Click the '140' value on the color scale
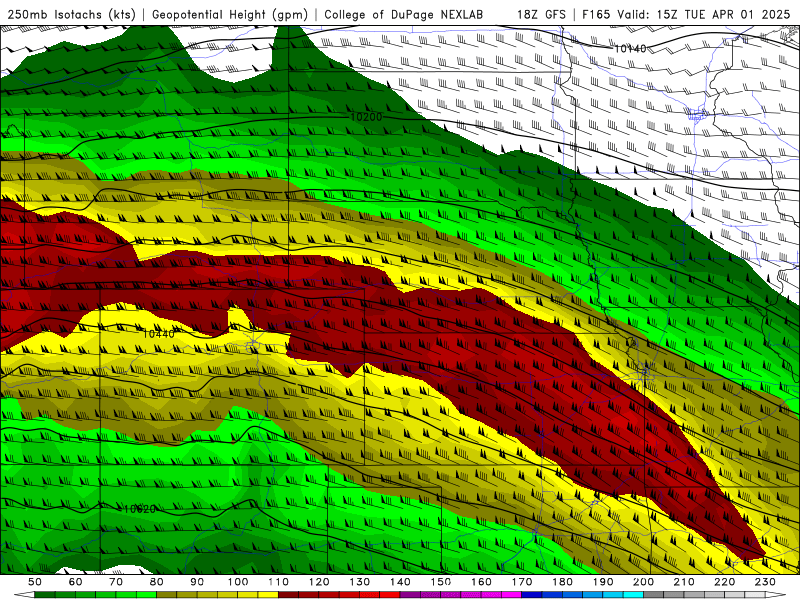This screenshot has width=800, height=600. (x=400, y=582)
